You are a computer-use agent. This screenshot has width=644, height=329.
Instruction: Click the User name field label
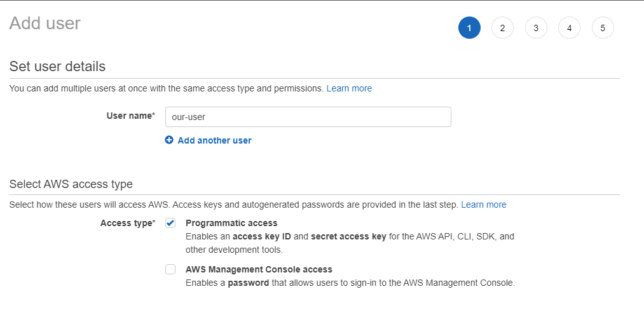pos(130,116)
